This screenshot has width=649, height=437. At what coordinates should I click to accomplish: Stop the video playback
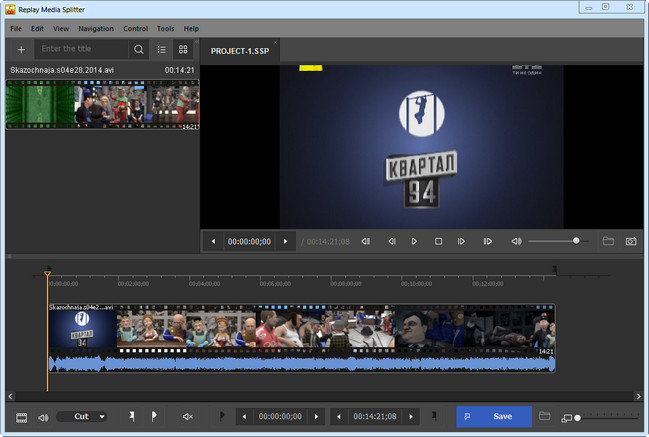pyautogui.click(x=438, y=241)
